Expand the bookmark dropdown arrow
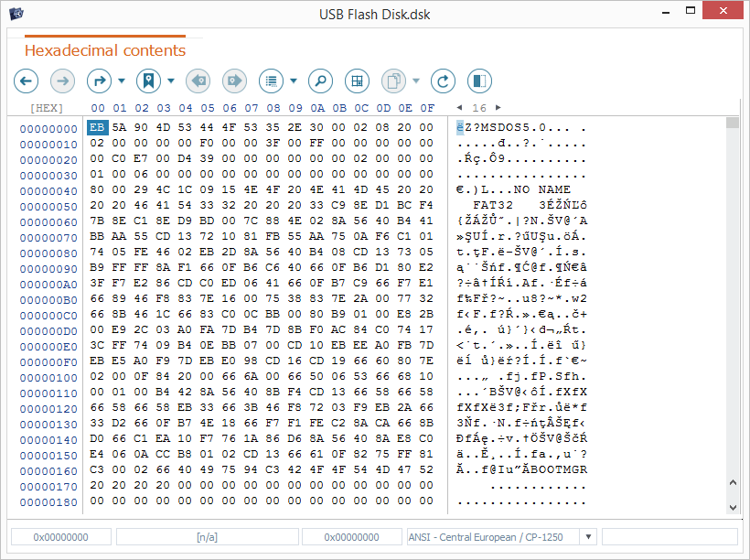 [171, 81]
